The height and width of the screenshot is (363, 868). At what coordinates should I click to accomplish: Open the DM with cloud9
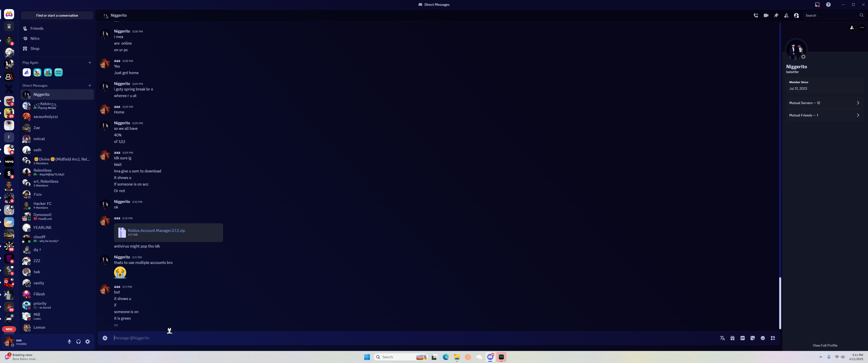click(x=57, y=239)
